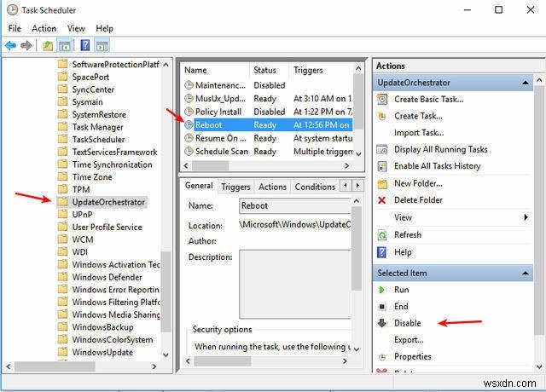Image resolution: width=546 pixels, height=392 pixels.
Task: Select the Windows Defender folder icon
Action: click(x=62, y=277)
